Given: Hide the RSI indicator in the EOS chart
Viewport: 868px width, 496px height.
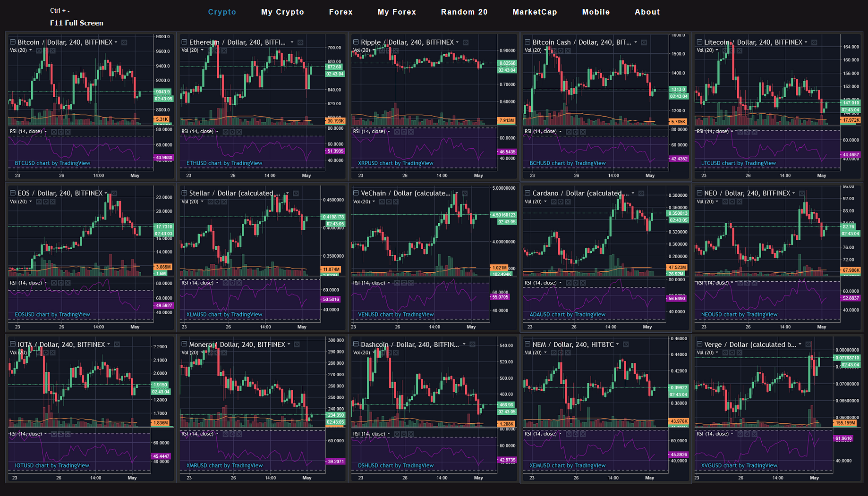Looking at the screenshot, I should 54,283.
